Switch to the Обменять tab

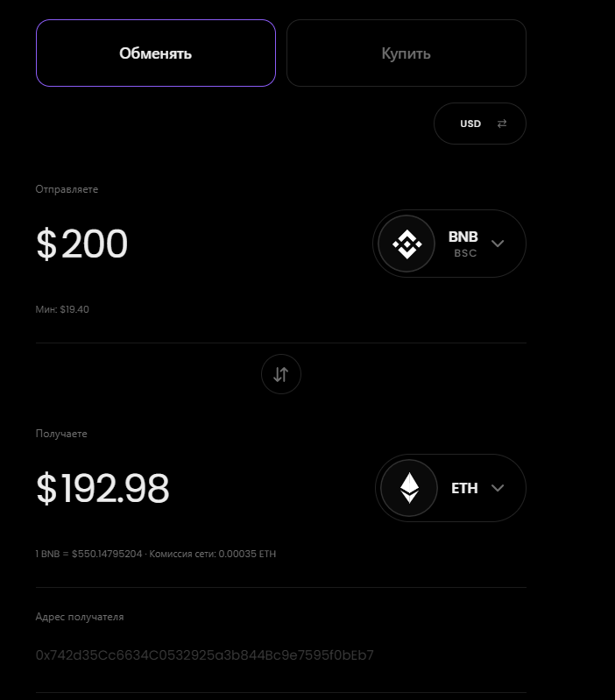(x=156, y=53)
